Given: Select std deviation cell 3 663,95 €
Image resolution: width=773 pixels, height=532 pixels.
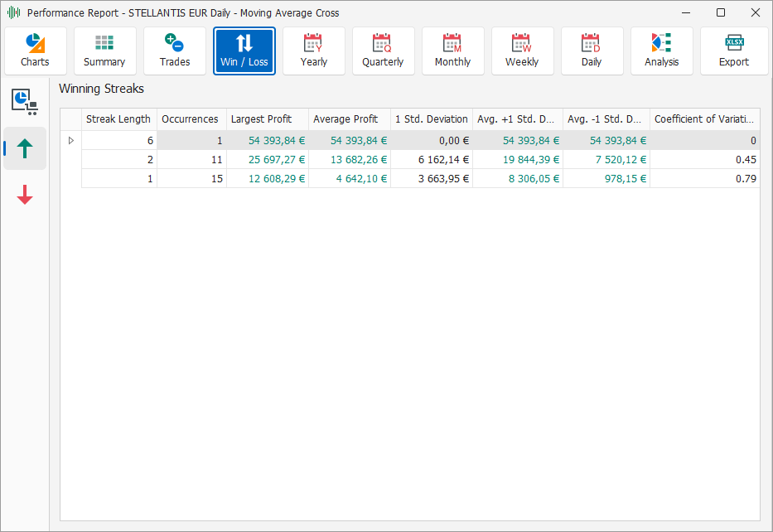Looking at the screenshot, I should [x=432, y=178].
